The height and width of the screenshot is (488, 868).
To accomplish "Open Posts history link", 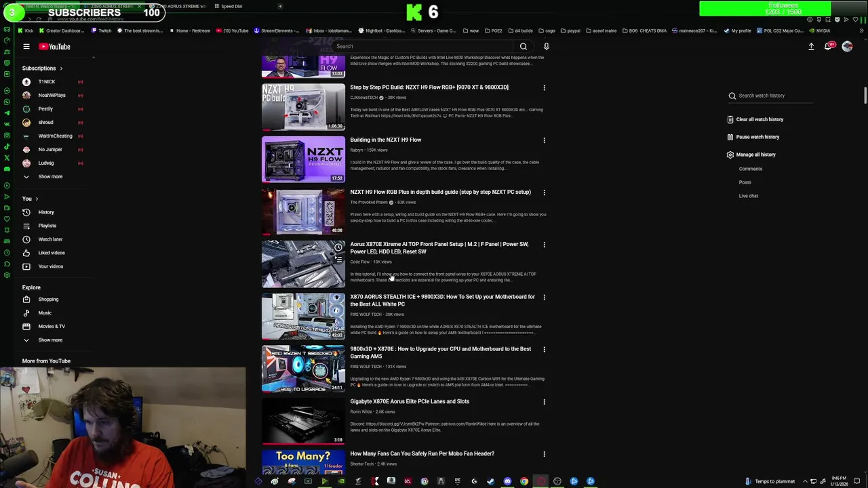I will coord(745,182).
